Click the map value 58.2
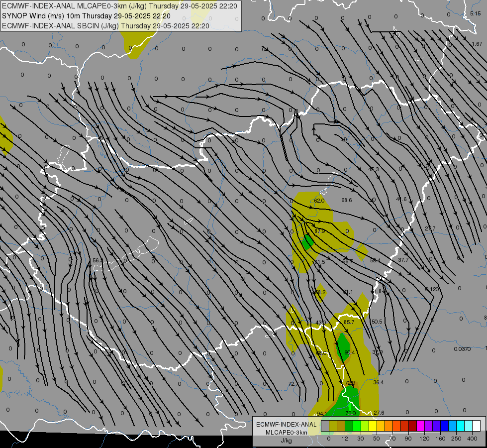This screenshot has width=487, height=448. click(x=320, y=292)
